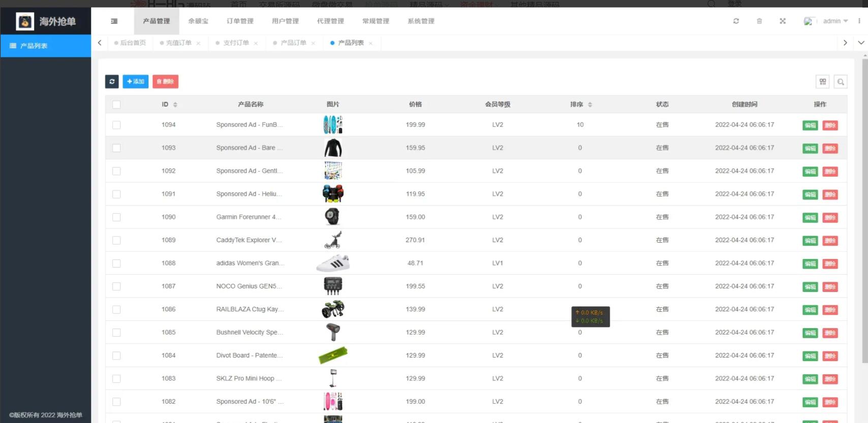The height and width of the screenshot is (423, 868).
Task: Switch to the 充值订单 tab
Action: [178, 43]
